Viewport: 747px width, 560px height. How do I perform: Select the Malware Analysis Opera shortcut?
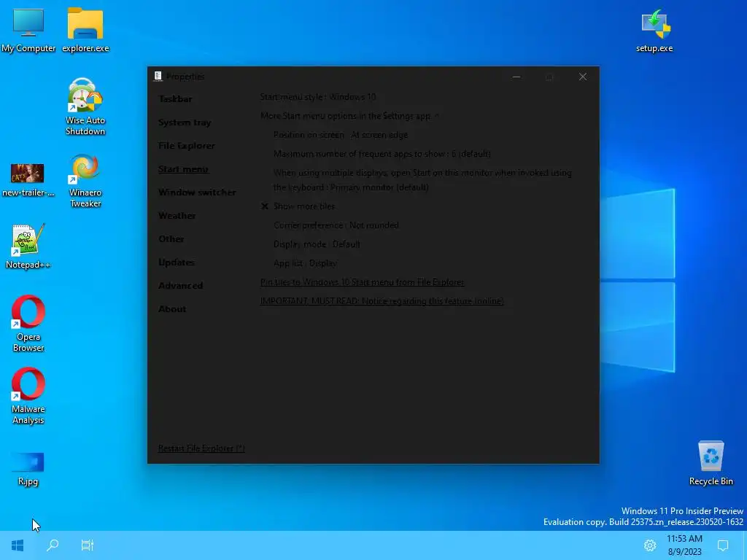coord(28,396)
